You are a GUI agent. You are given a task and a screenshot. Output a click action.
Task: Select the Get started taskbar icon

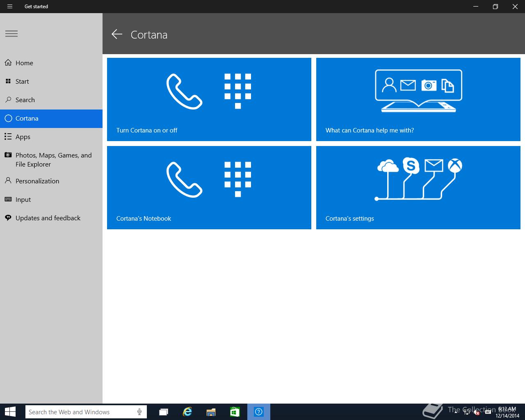[259, 412]
